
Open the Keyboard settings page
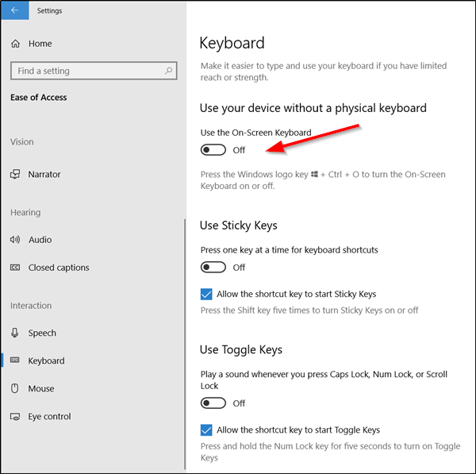[46, 361]
